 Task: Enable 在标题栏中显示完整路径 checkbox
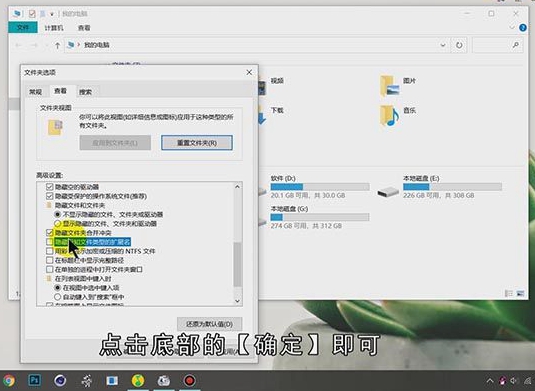point(49,260)
